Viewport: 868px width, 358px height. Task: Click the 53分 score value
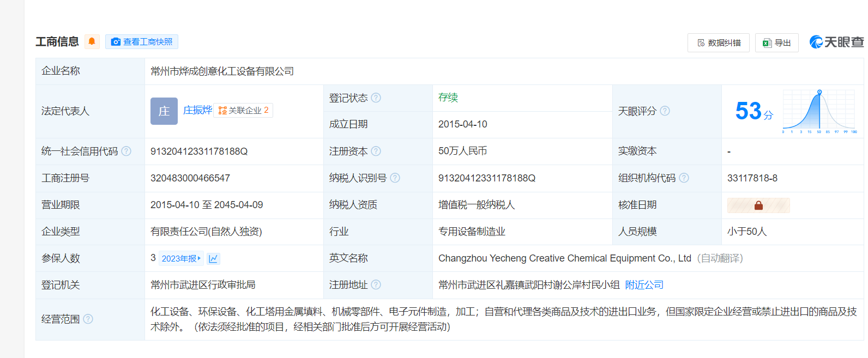(754, 111)
